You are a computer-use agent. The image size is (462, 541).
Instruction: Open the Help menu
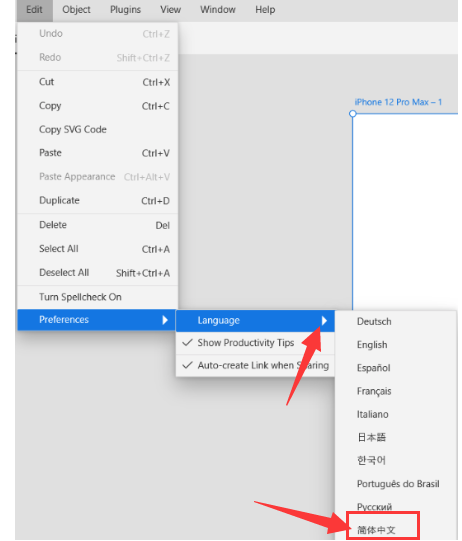tap(265, 10)
